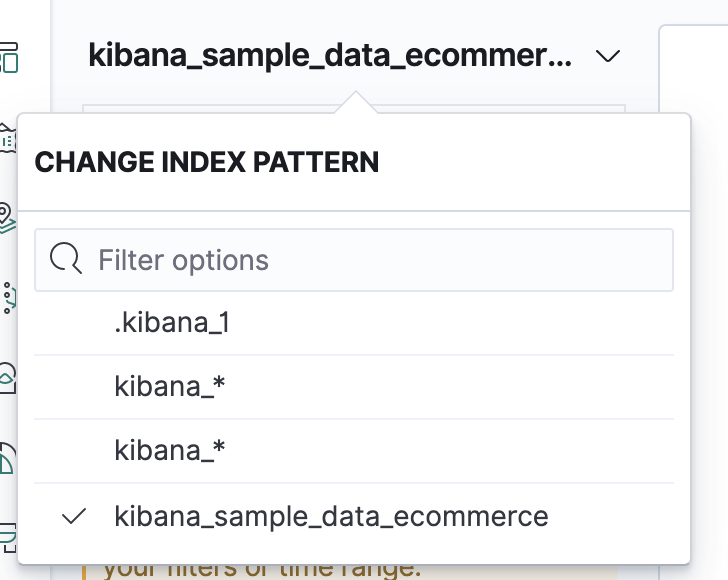Click the checkmark beside kibana_sample_data_ecommerce

click(75, 517)
